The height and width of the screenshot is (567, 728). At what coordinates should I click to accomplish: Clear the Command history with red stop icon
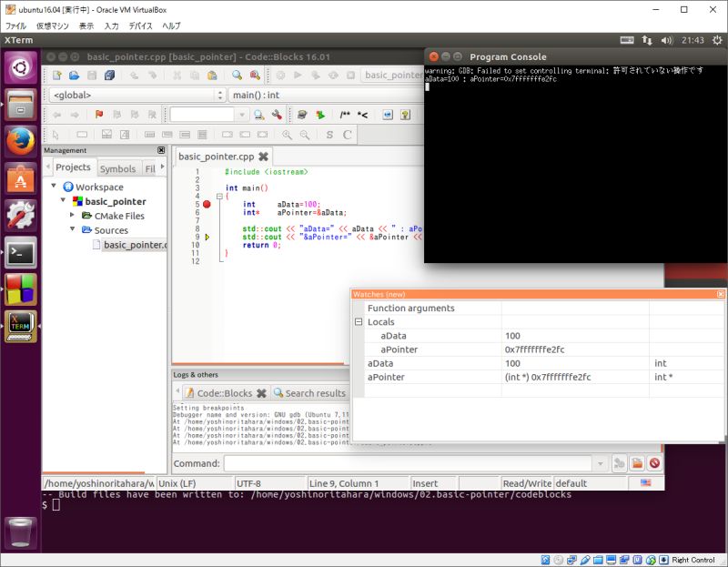[654, 463]
